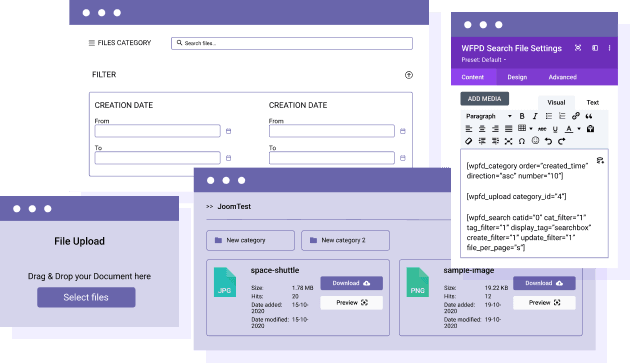Click second Creation Date To field
The width and height of the screenshot is (630, 363).
tap(331, 158)
